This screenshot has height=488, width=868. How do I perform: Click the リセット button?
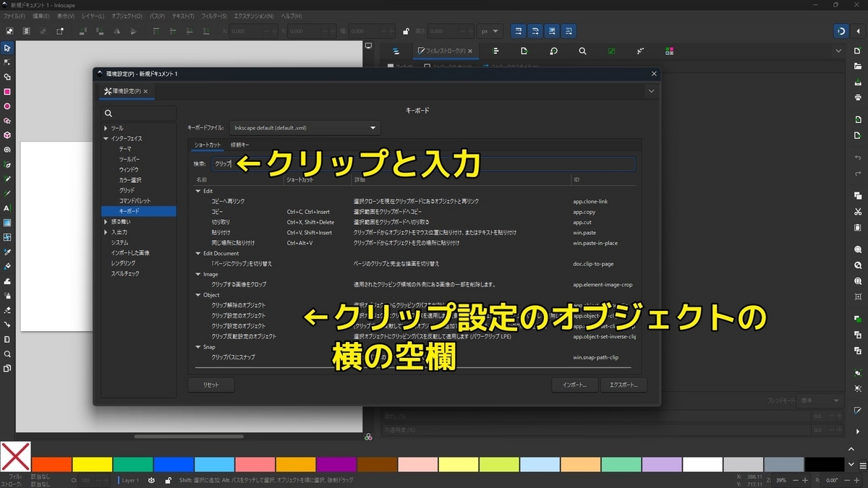[210, 385]
